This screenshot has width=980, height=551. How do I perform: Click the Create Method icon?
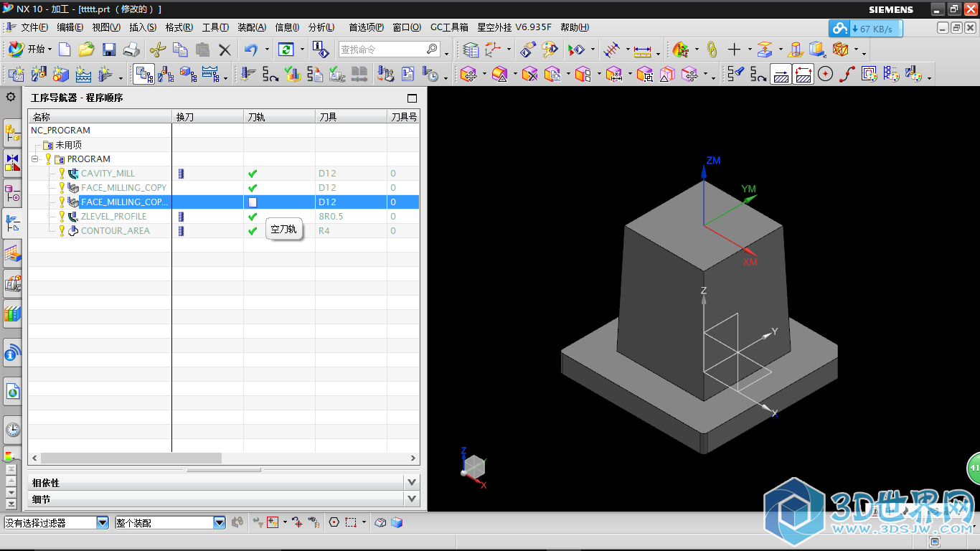(x=83, y=74)
